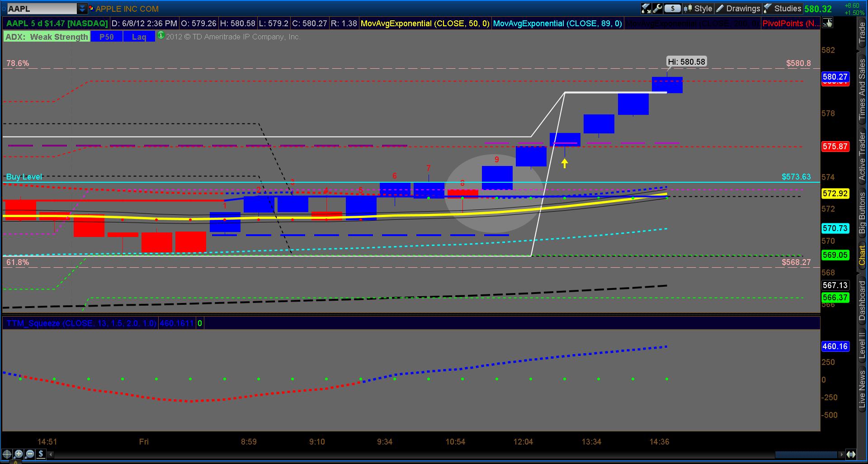Open the Style menu
The height and width of the screenshot is (464, 868).
(x=698, y=9)
